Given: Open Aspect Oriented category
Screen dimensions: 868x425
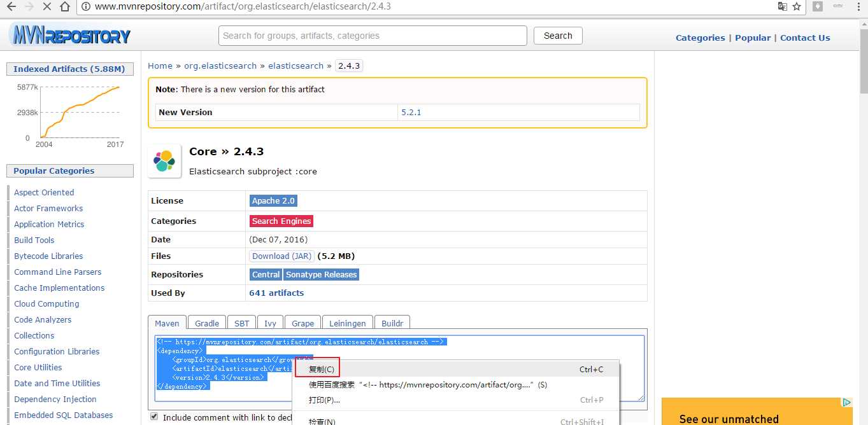Looking at the screenshot, I should click(44, 192).
